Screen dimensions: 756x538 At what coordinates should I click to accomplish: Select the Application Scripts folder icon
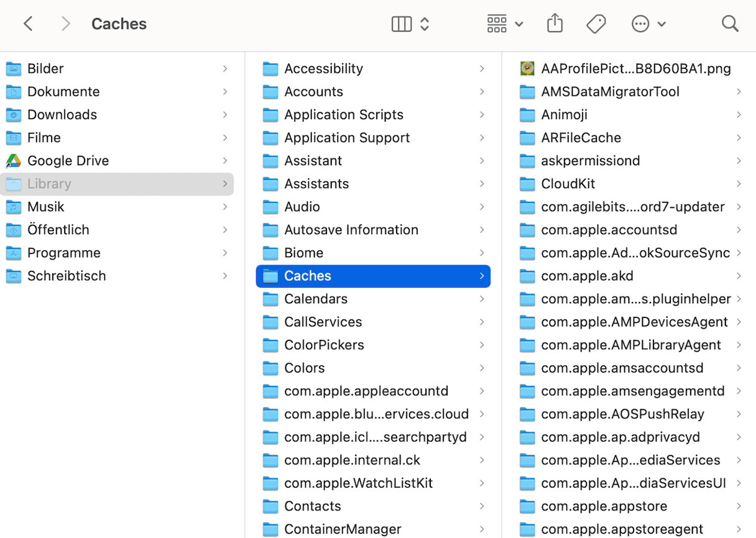(x=270, y=115)
